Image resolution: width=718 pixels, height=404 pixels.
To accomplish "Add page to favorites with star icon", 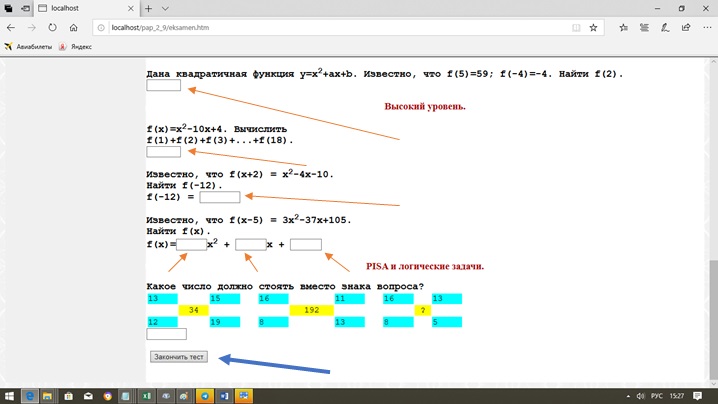I will pyautogui.click(x=593, y=27).
